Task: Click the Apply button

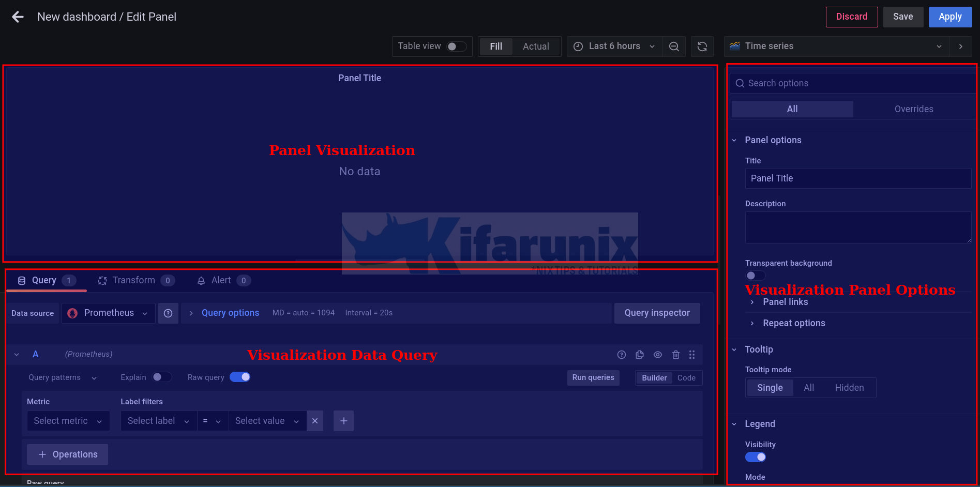Action: pos(950,17)
